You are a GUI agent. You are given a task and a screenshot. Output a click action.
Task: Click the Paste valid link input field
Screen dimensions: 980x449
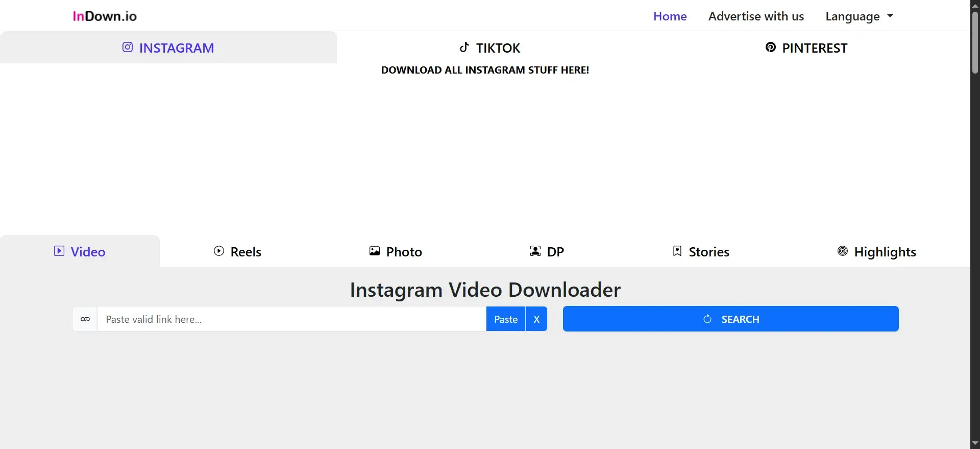(291, 319)
